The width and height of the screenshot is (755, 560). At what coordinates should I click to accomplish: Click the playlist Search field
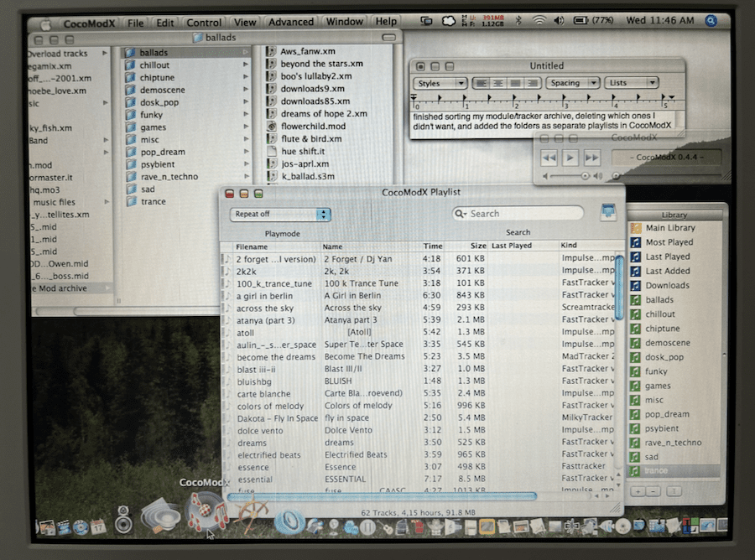click(518, 214)
